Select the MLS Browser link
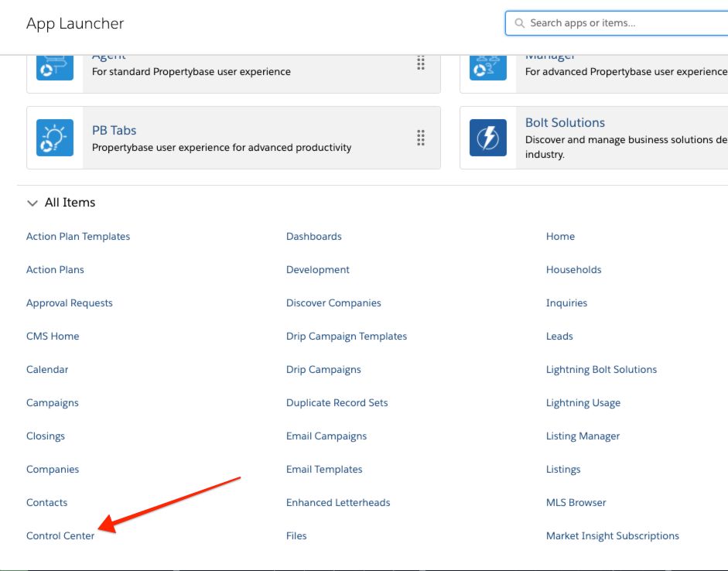The height and width of the screenshot is (571, 728). (x=576, y=502)
